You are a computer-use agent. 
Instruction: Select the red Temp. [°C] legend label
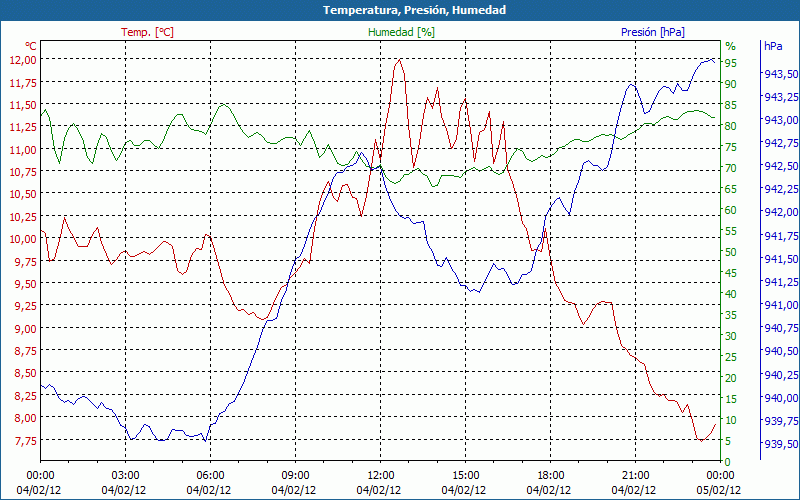click(x=147, y=32)
